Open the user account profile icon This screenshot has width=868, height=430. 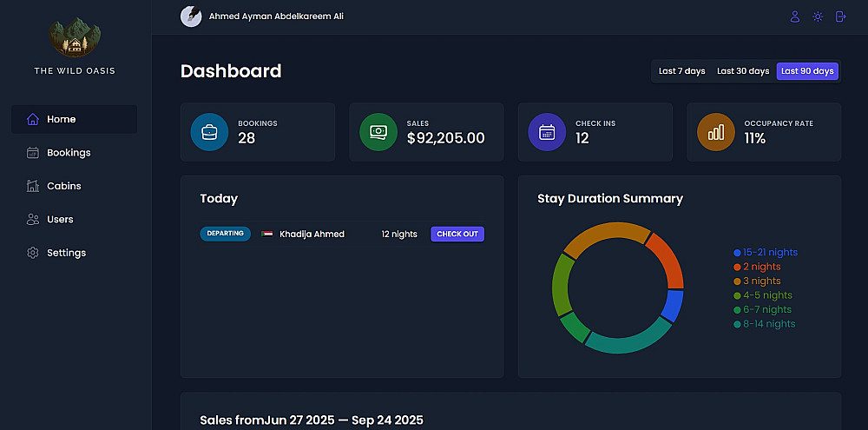coord(794,17)
